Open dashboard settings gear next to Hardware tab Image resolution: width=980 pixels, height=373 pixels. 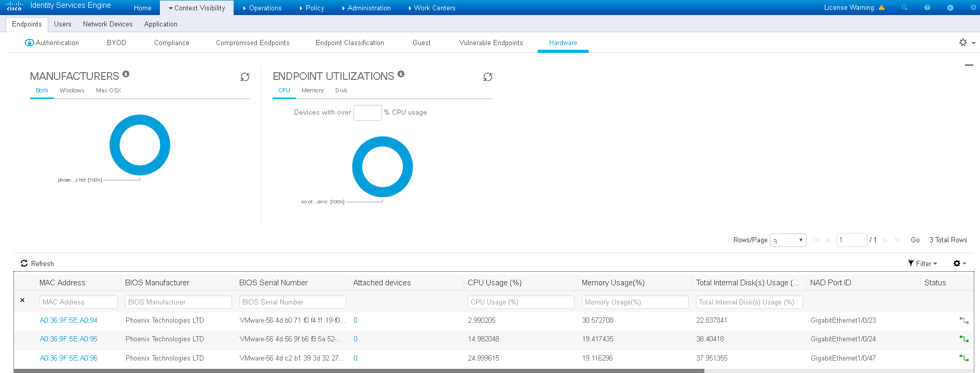coord(963,43)
